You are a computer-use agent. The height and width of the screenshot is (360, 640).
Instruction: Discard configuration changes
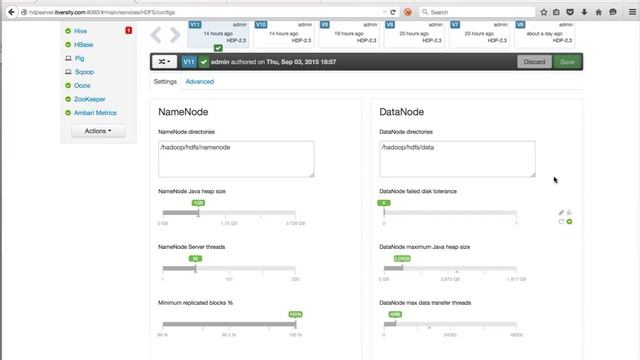point(534,62)
